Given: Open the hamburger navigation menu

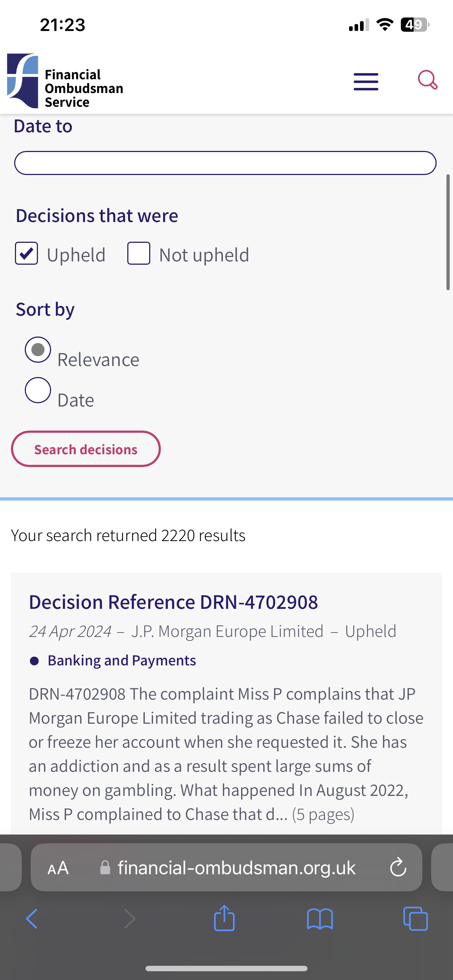Looking at the screenshot, I should pyautogui.click(x=365, y=81).
